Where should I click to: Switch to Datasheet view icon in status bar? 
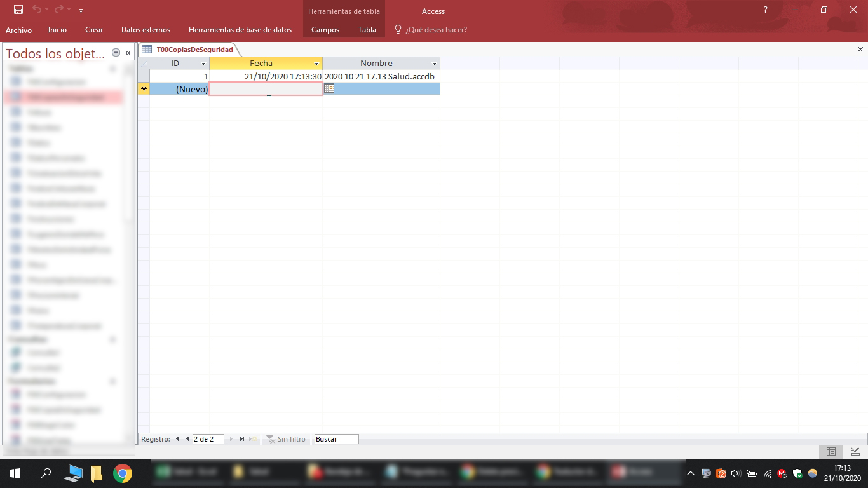tap(831, 452)
